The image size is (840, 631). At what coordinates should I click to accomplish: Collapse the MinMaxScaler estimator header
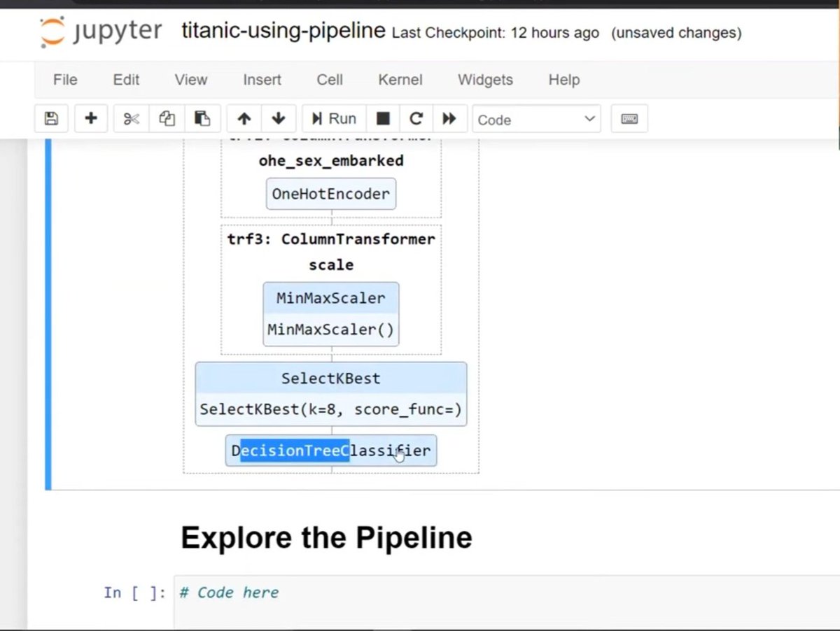pyautogui.click(x=331, y=298)
